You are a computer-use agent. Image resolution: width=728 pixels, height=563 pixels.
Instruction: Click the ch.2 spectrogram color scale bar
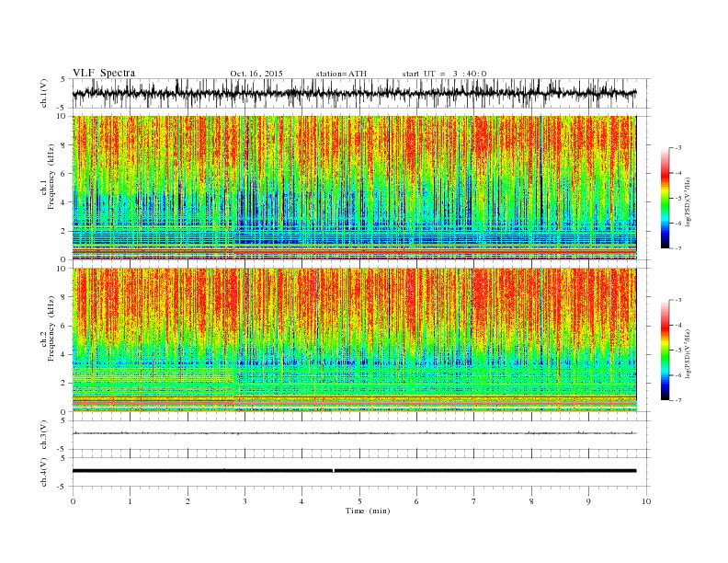pyautogui.click(x=665, y=350)
